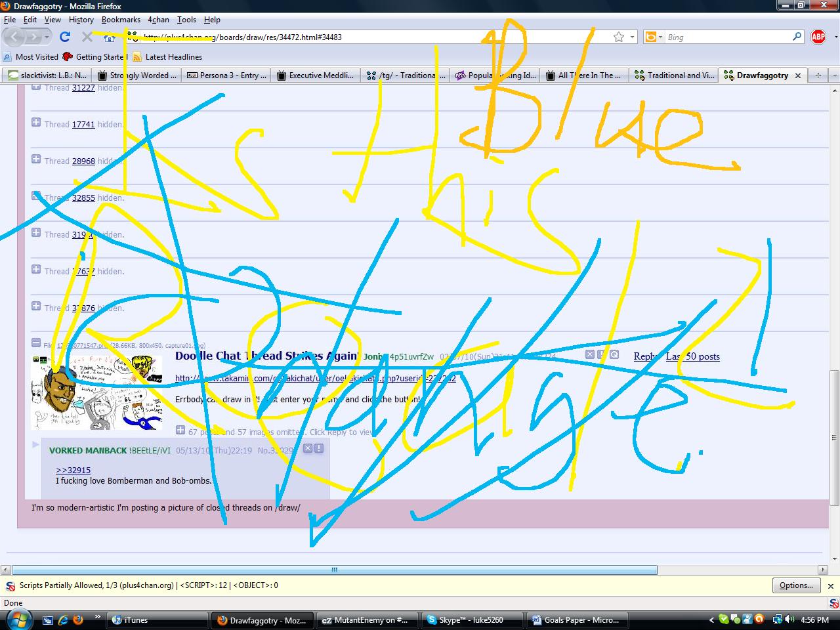Open the Windows Start button

coord(18,619)
